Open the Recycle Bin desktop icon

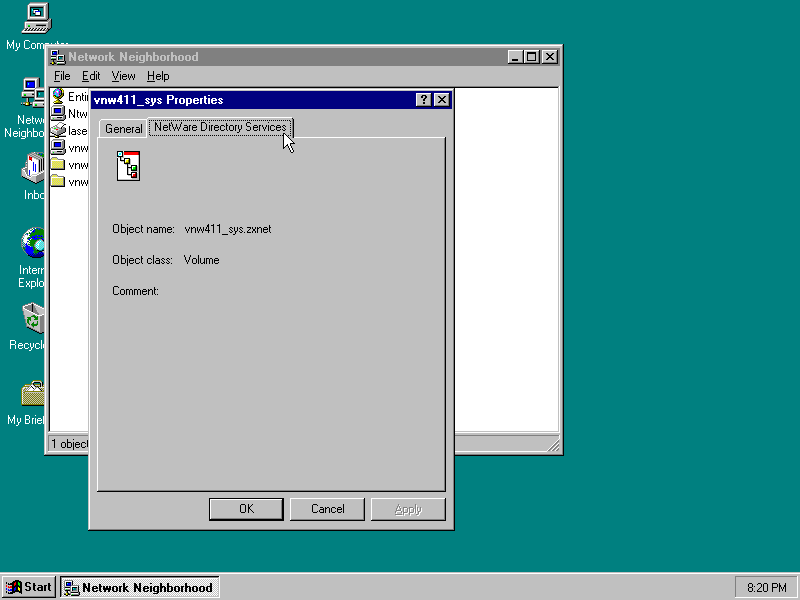(33, 317)
